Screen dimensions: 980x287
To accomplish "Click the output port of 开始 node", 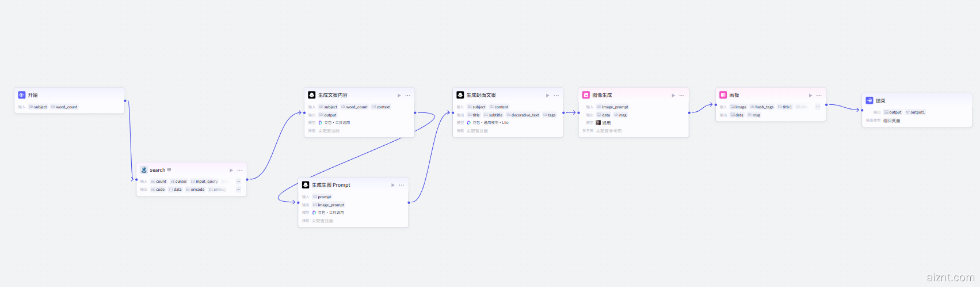I will (125, 101).
